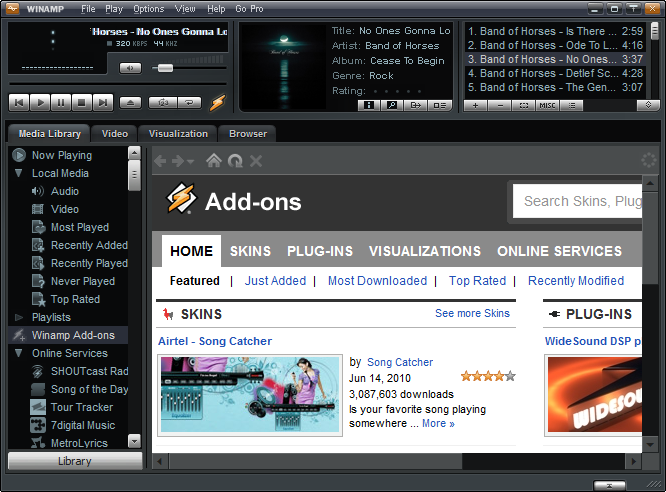Toggle the playlist view button under album info

[439, 105]
